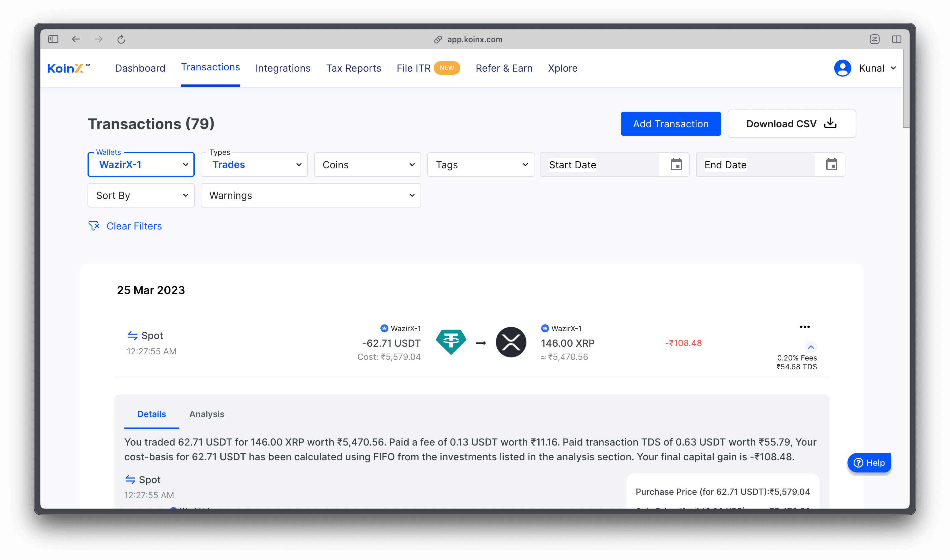This screenshot has width=950, height=560.
Task: Click the -₹108.48 capital gain value
Action: (x=683, y=343)
